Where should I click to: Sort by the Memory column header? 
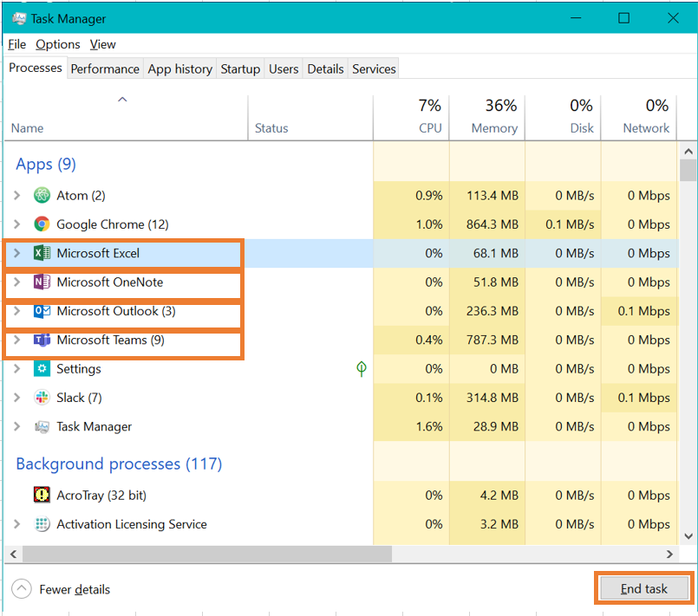487,118
